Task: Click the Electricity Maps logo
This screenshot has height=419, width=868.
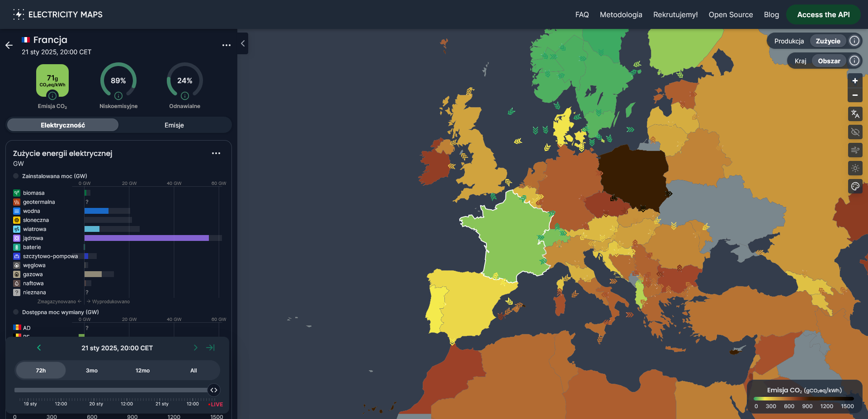Action: click(x=58, y=14)
